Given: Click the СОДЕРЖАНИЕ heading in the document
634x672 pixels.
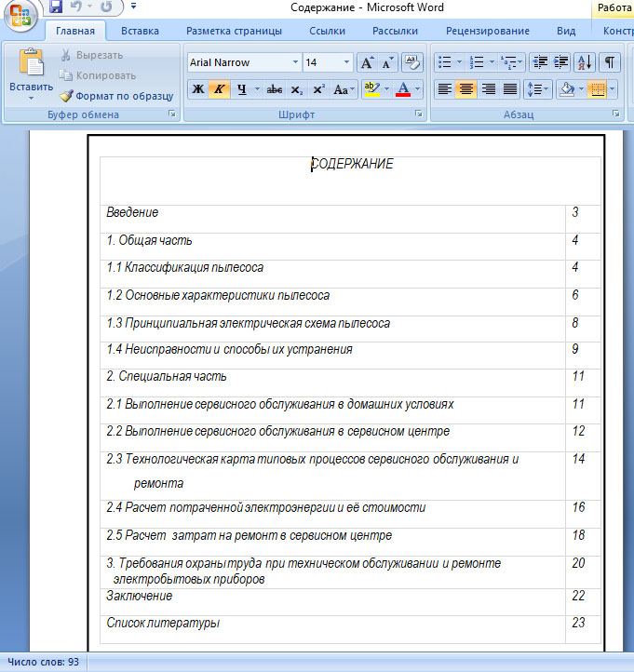Looking at the screenshot, I should click(x=352, y=164).
